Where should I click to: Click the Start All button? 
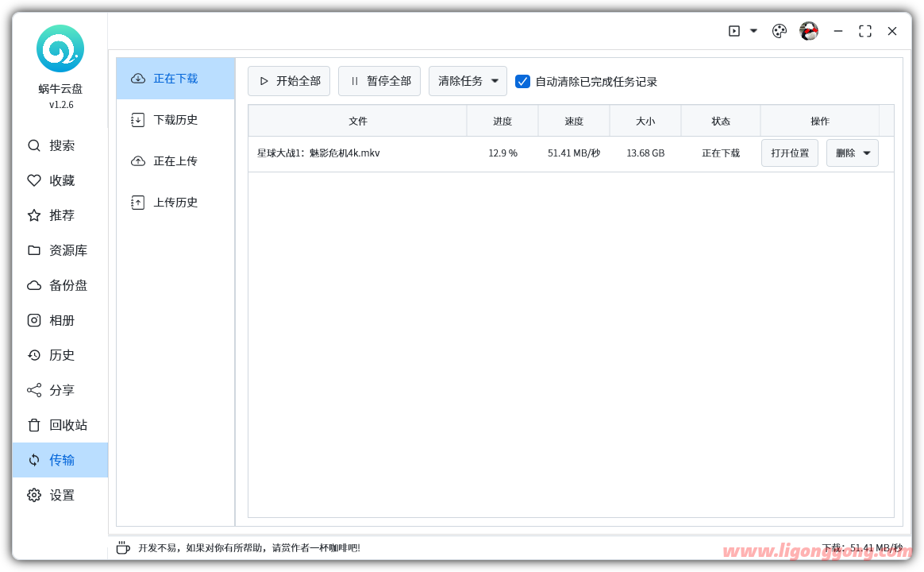coord(289,81)
